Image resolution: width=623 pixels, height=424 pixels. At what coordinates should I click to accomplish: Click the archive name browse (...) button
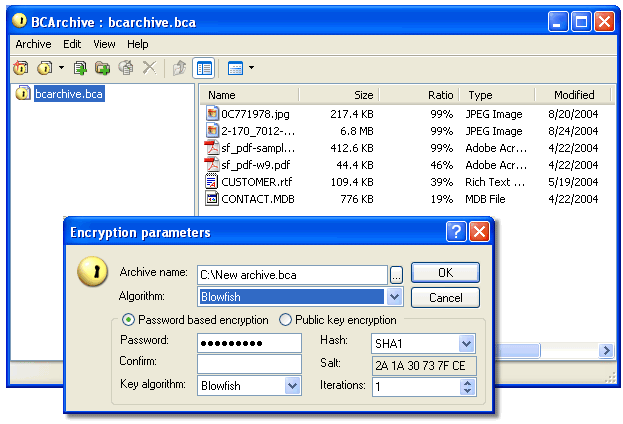tap(396, 275)
